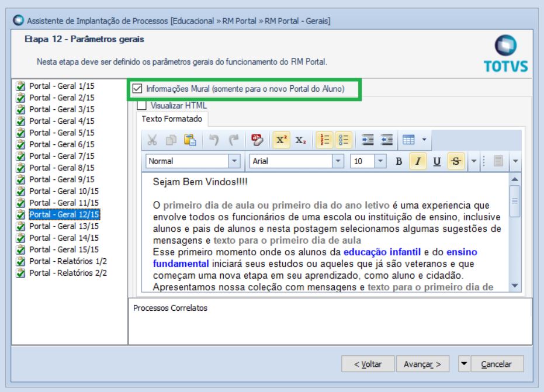The width and height of the screenshot is (544, 392).
Task: Enable the Visualizar HTML checkbox
Action: coord(141,105)
